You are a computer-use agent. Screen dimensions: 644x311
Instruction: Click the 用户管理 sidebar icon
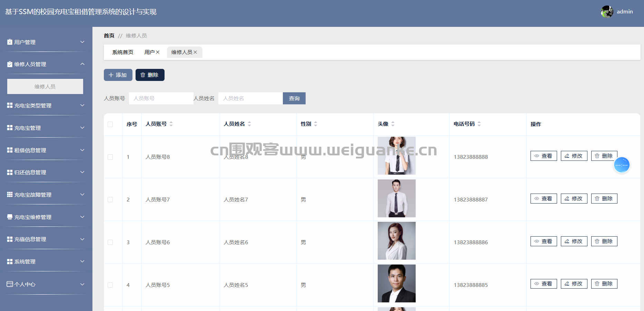[x=10, y=42]
